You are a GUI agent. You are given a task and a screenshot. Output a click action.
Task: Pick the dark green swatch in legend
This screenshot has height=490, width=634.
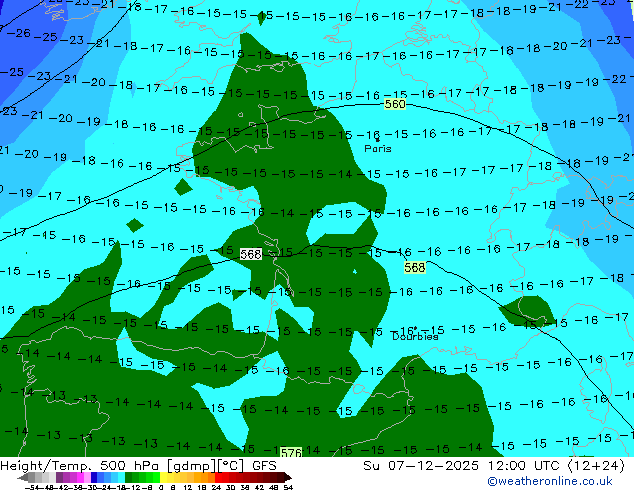tap(128, 477)
